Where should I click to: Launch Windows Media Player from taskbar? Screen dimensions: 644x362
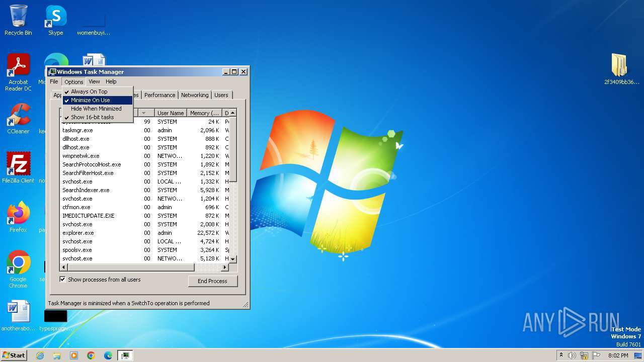[x=74, y=355]
